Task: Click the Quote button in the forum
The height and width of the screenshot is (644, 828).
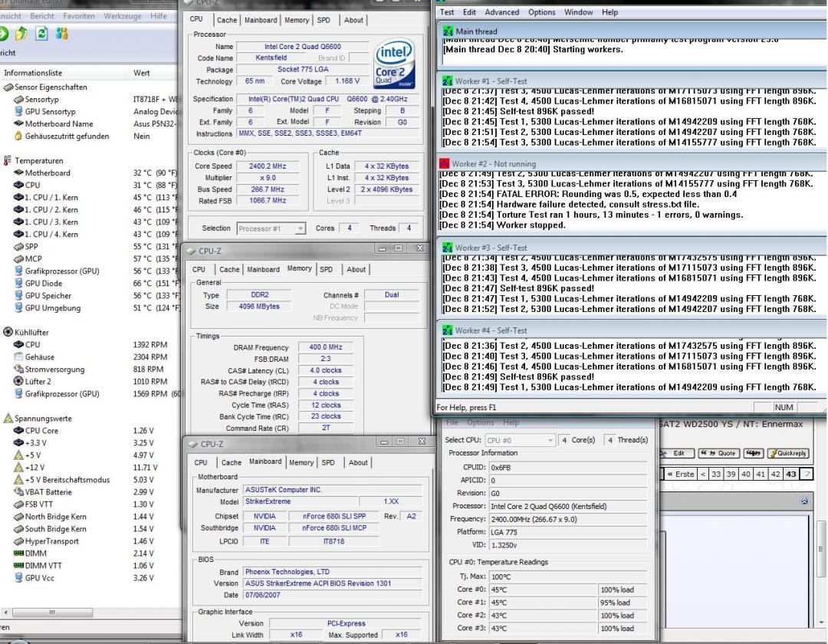Action: (x=718, y=453)
